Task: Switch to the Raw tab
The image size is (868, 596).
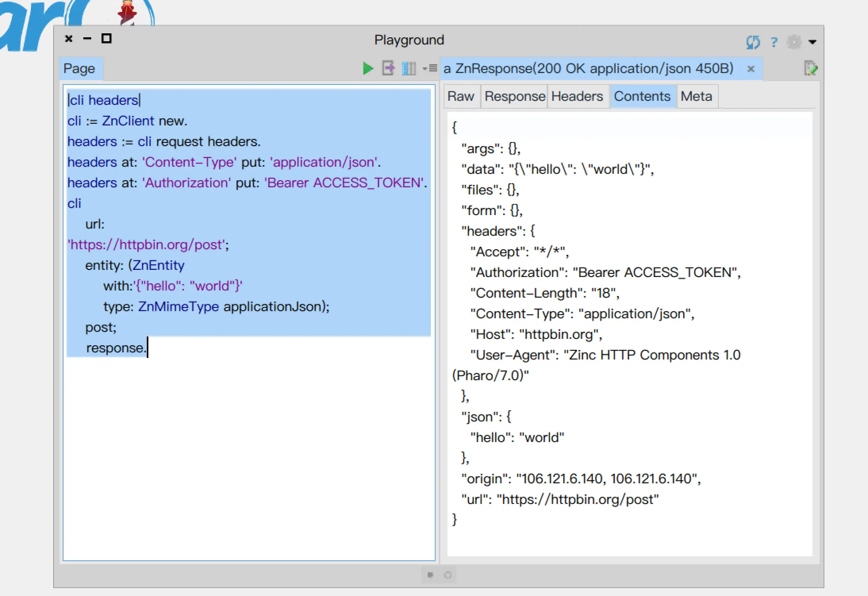Action: pos(461,96)
